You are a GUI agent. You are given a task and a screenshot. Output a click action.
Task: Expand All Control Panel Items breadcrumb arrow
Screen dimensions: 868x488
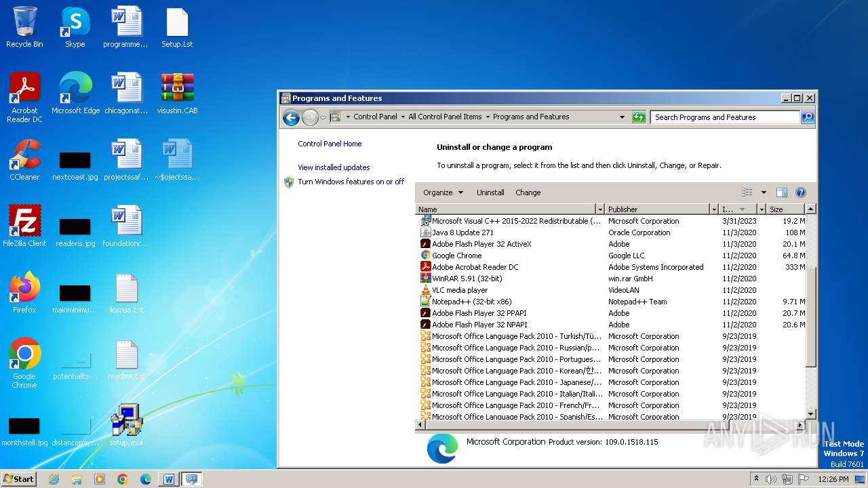click(x=488, y=117)
